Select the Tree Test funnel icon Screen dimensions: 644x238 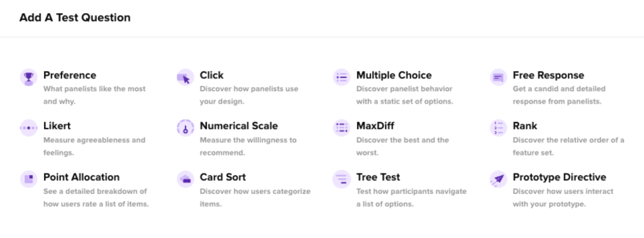coord(341,180)
